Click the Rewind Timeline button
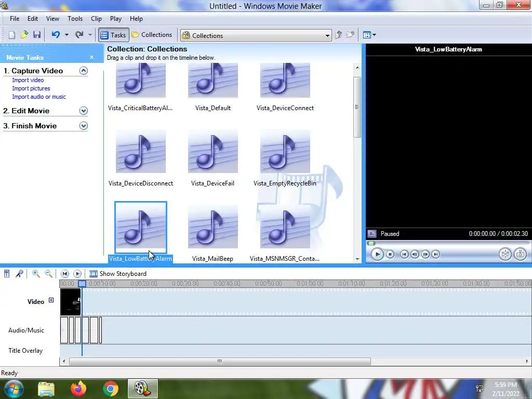The height and width of the screenshot is (399, 532). coord(65,273)
